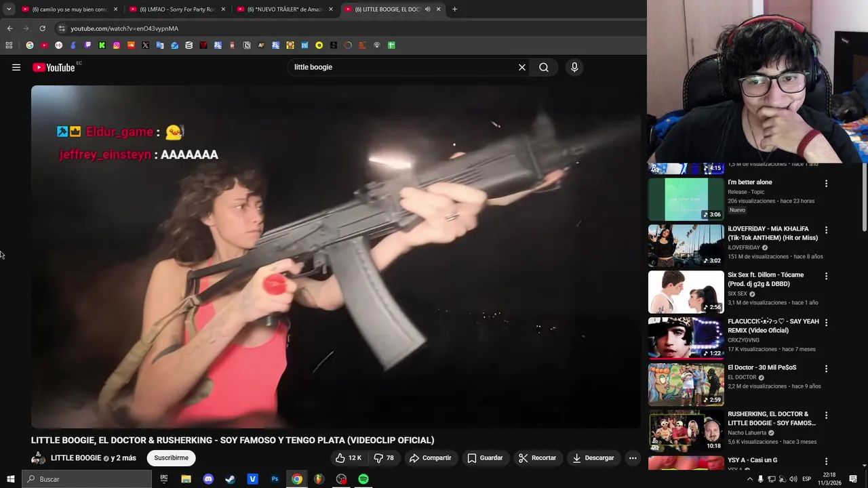Open the X (Twitter) bookmark
This screenshot has width=868, height=488.
point(145,45)
